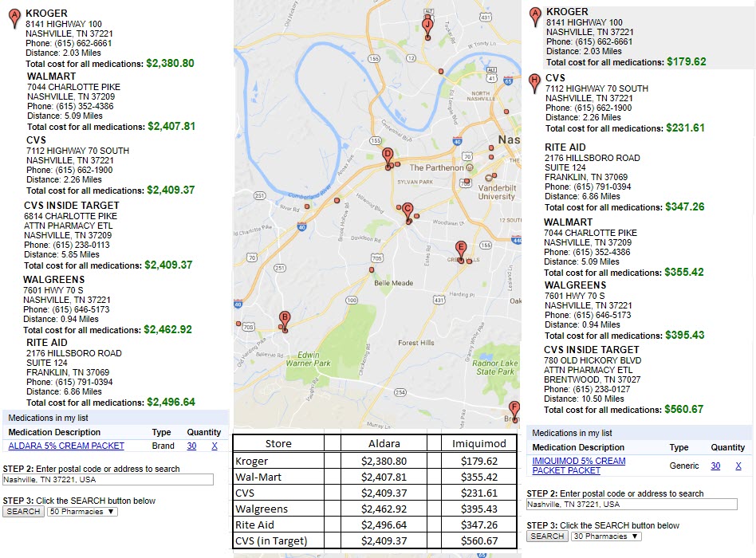Viewport: 756px width, 558px height.
Task: Click "WALMART" in the Aldara pharmacy list
Action: 51,77
